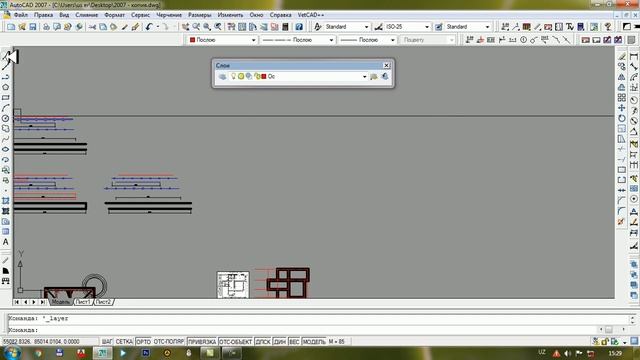The image size is (640, 360).
Task: Toggle ДИН dynamic input
Action: (280, 342)
